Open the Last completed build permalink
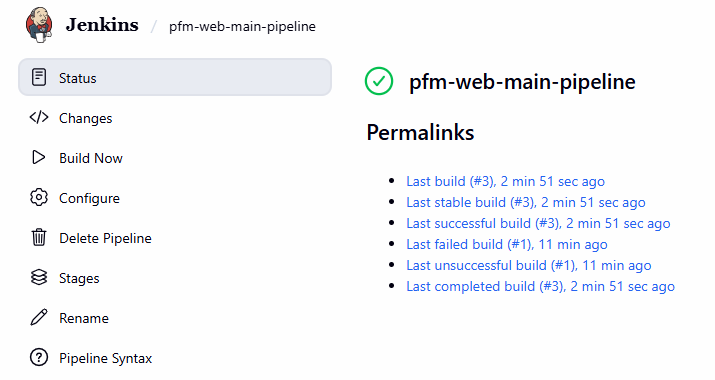The height and width of the screenshot is (380, 715). [x=540, y=286]
